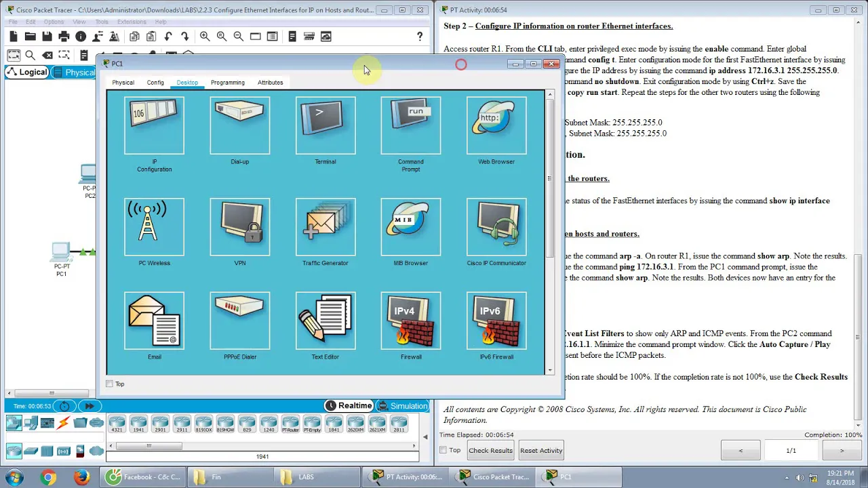This screenshot has height=488, width=868.
Task: Click Fast Forward Time button
Action: [90, 406]
